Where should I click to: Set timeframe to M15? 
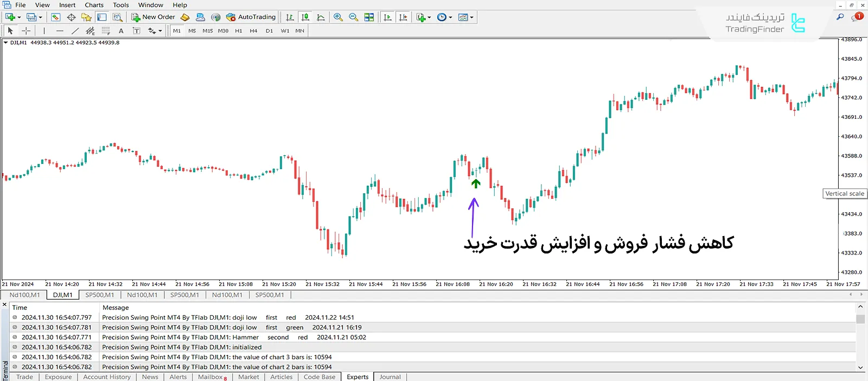(x=208, y=31)
